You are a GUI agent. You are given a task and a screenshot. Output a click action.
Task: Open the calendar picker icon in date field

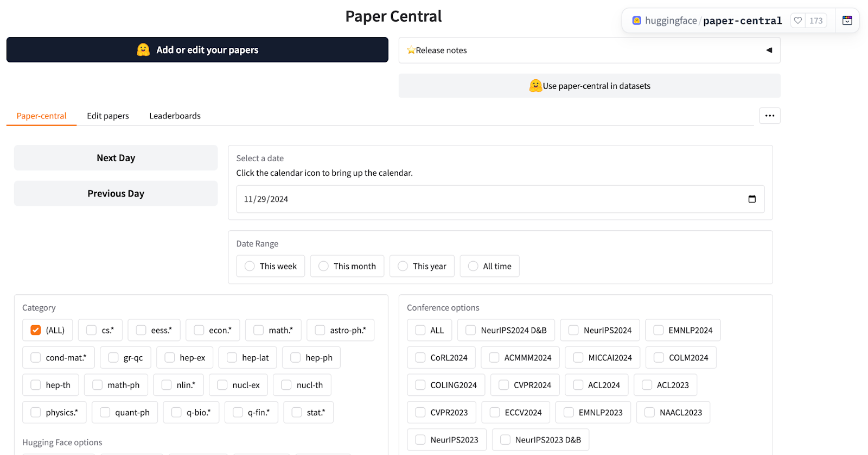click(x=752, y=199)
